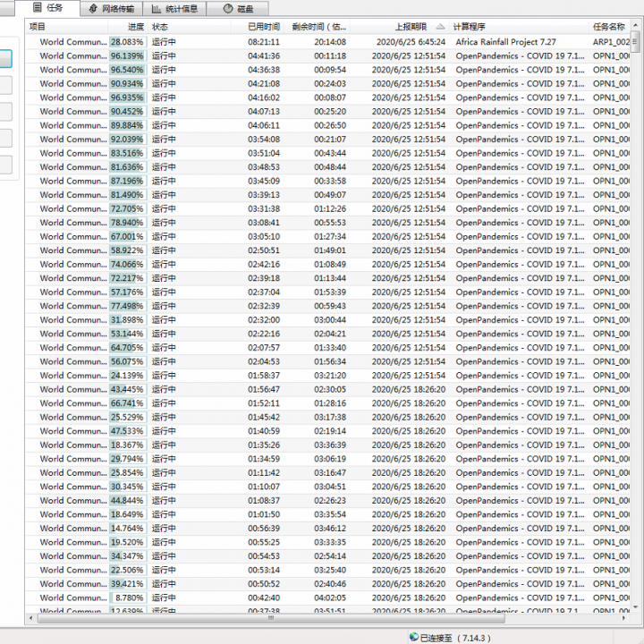Click the deadline 2020/6/25 6:45:24
The width and height of the screenshot is (644, 644).
(411, 42)
